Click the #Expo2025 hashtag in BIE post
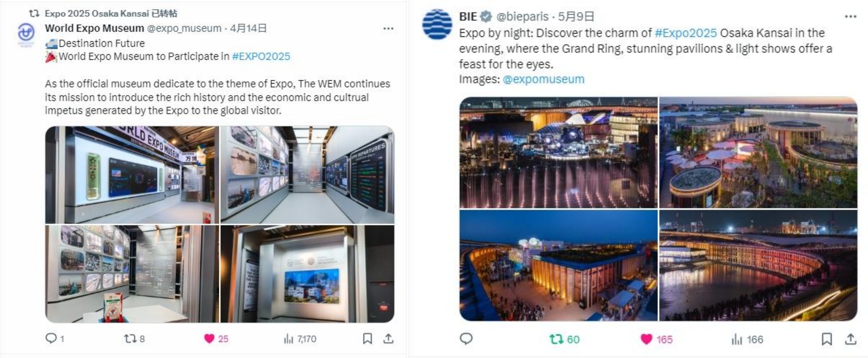 686,33
